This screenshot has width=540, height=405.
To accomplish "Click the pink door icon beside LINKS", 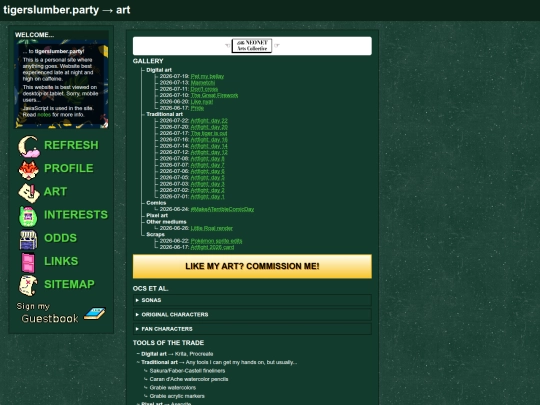I will click(28, 262).
